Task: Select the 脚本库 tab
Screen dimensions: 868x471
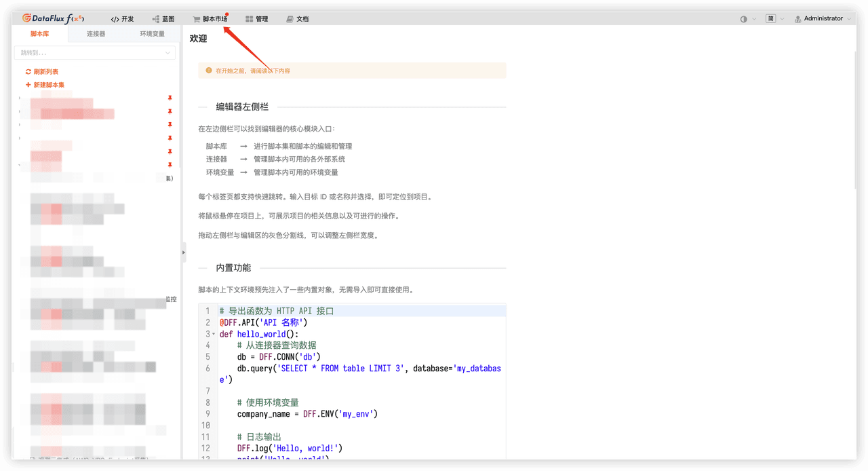Action: coord(40,33)
